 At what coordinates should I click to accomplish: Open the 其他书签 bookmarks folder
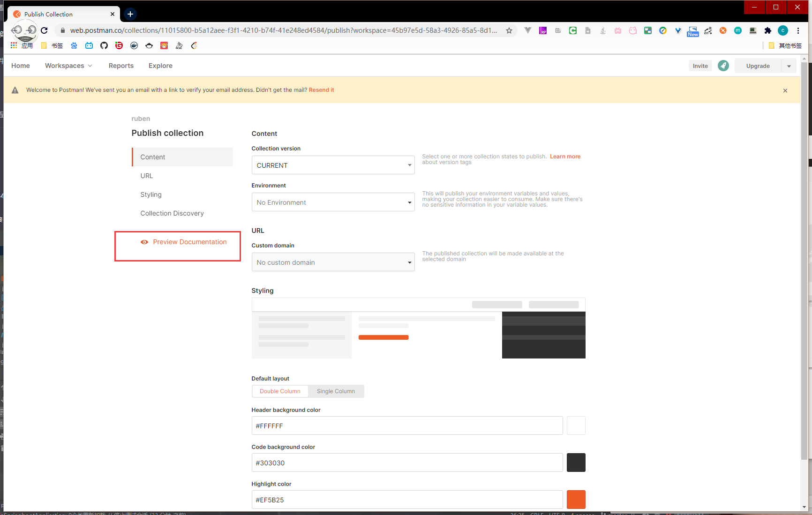coord(785,45)
